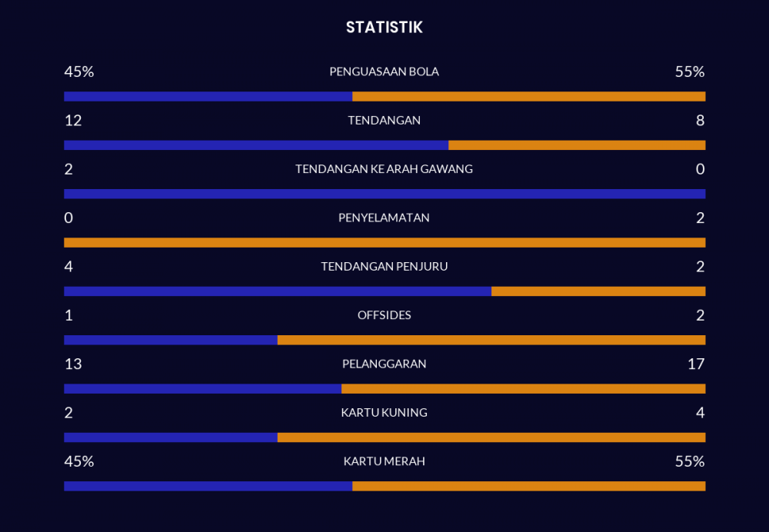Click the full blue Tendangan Ke Arah Gawang bar
Screen dimensions: 769x532
click(x=384, y=194)
